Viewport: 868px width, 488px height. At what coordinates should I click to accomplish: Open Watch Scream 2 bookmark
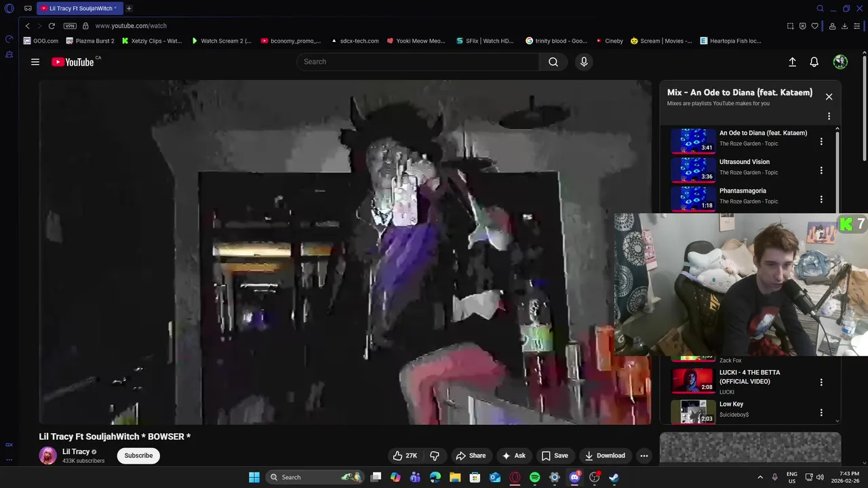(221, 41)
